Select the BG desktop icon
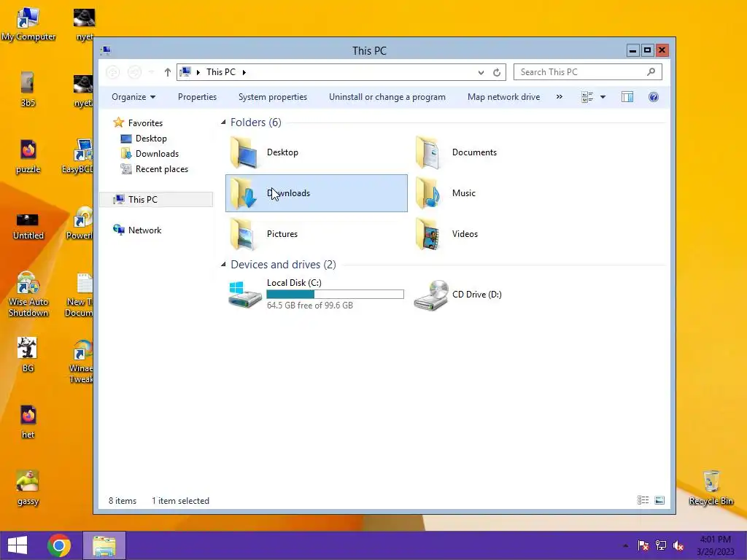 point(27,355)
